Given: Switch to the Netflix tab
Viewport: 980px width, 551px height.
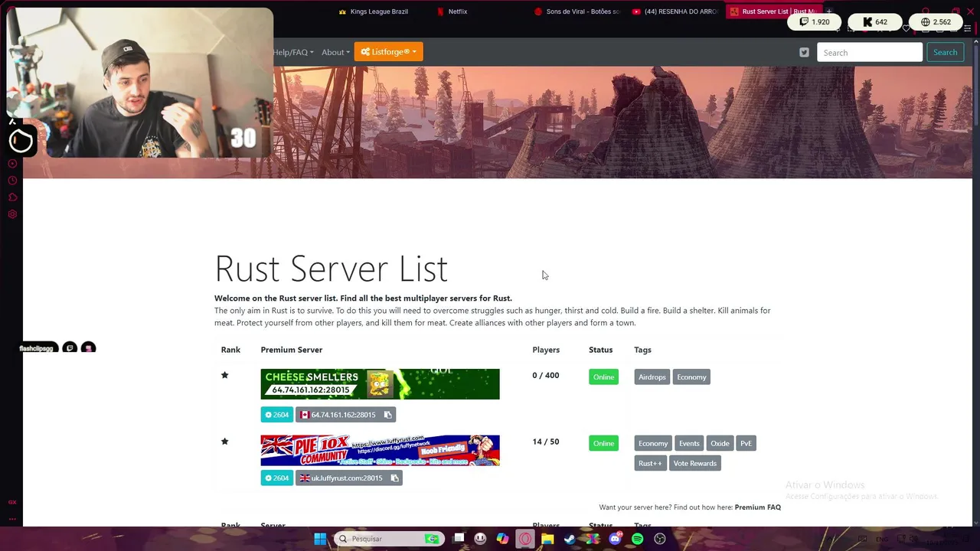Looking at the screenshot, I should (x=457, y=11).
